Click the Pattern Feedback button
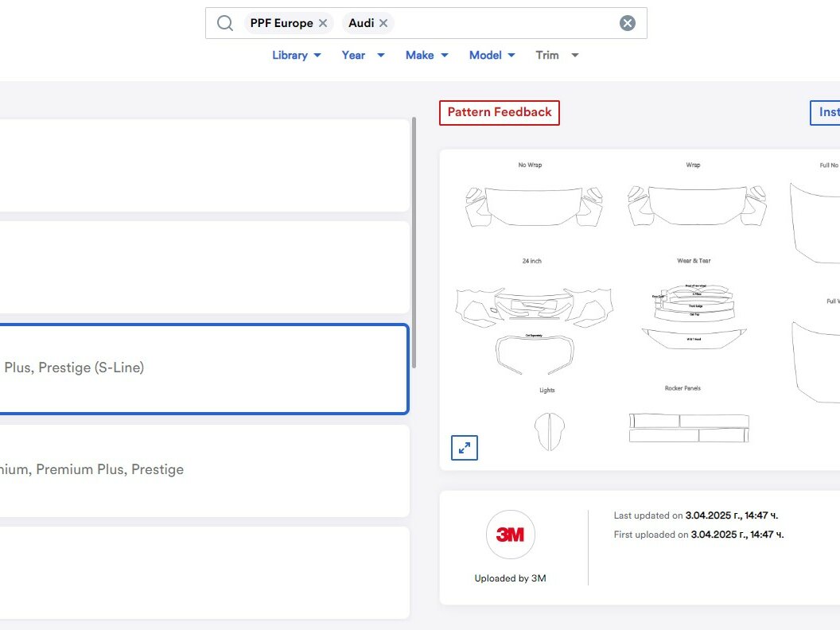This screenshot has height=630, width=840. [x=499, y=112]
